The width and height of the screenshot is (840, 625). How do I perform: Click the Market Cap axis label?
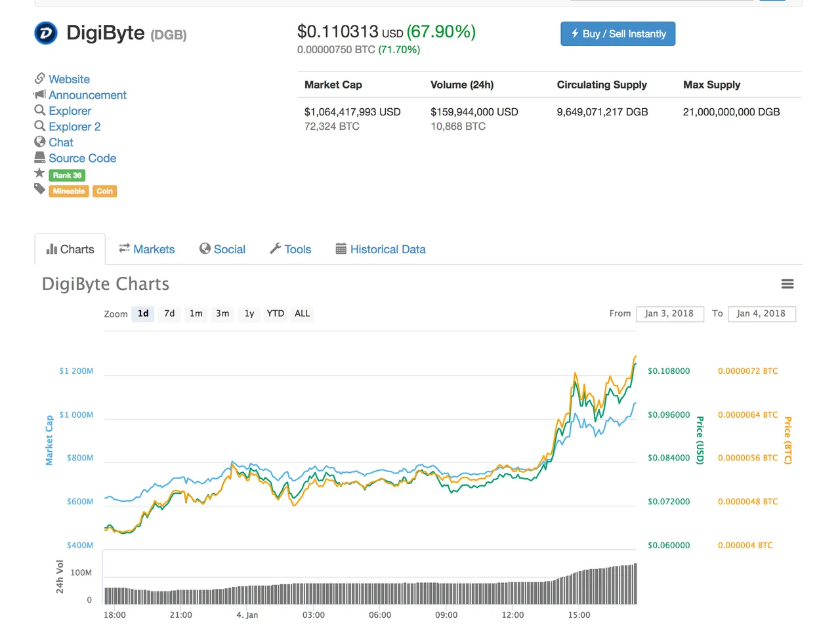(49, 440)
